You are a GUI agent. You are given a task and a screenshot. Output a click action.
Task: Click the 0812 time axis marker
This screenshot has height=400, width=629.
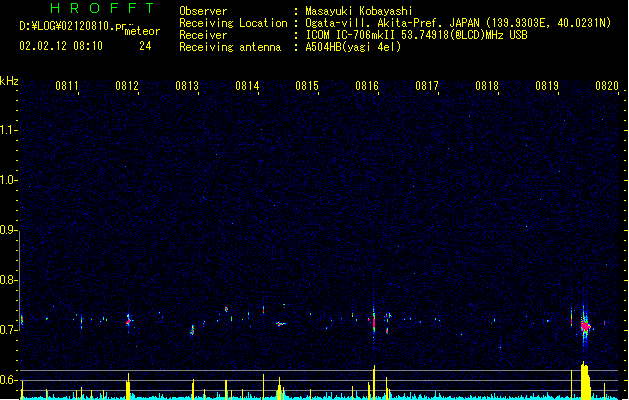click(x=127, y=86)
